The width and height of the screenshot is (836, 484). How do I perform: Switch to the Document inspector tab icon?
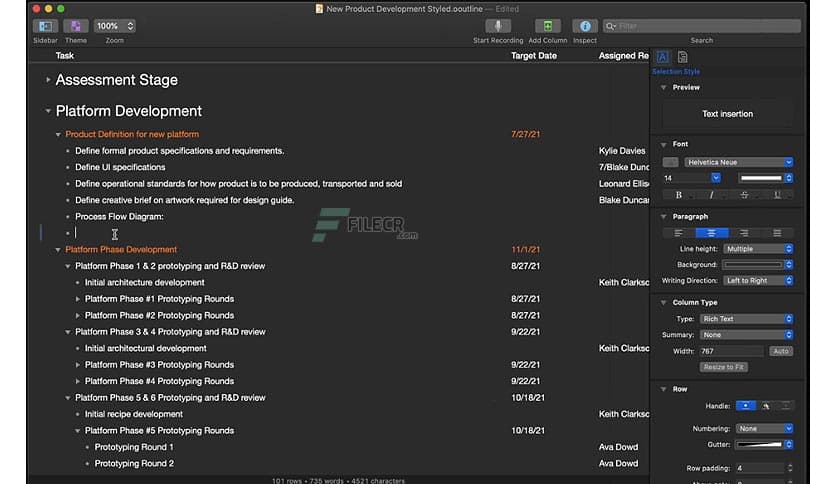coord(682,57)
